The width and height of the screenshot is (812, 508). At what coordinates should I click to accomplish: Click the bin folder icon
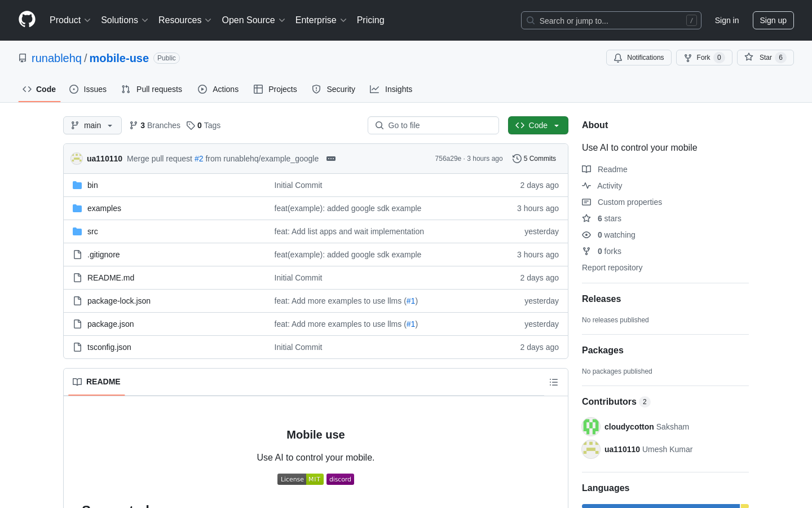[77, 185]
